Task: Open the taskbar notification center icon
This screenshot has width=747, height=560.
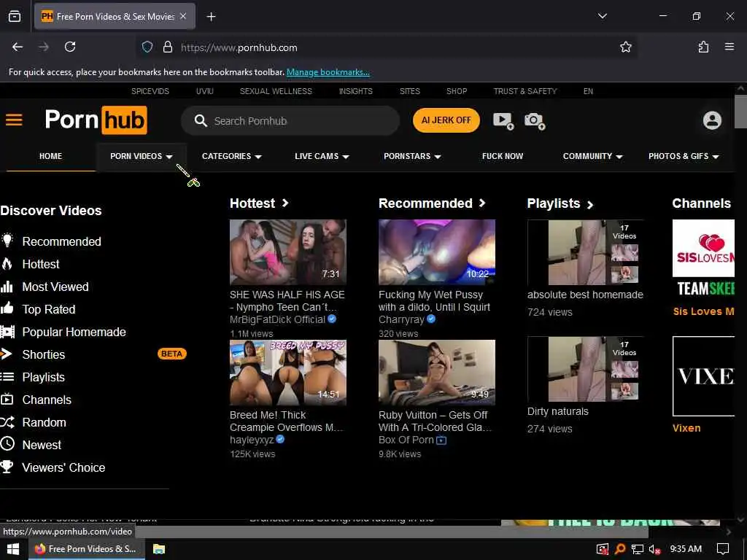Action: click(723, 549)
